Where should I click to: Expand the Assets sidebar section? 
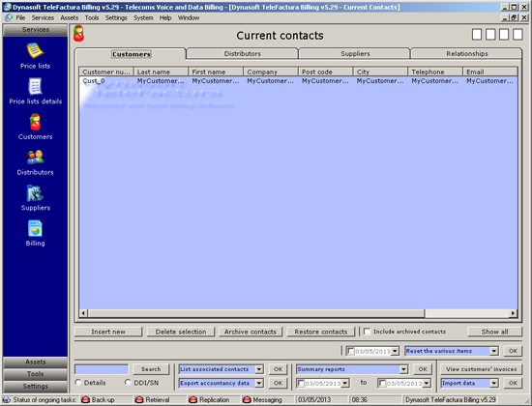coord(35,362)
